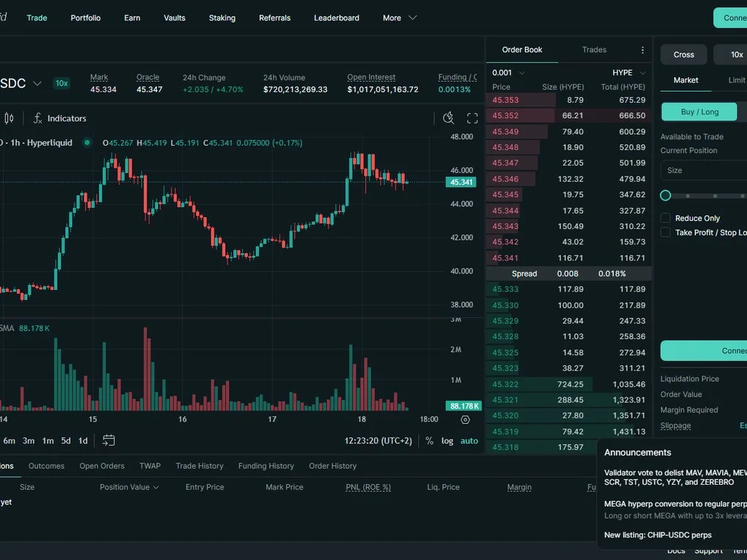Go to the Trade page
This screenshot has height=560, width=747.
(x=36, y=17)
